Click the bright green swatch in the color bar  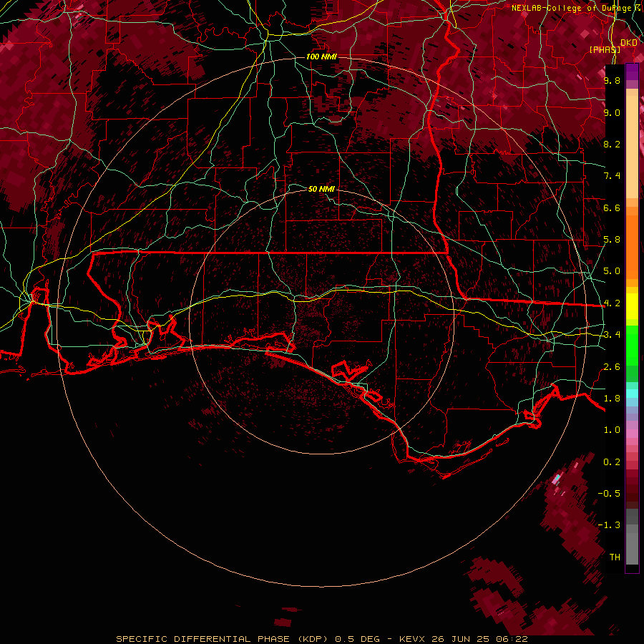(632, 345)
